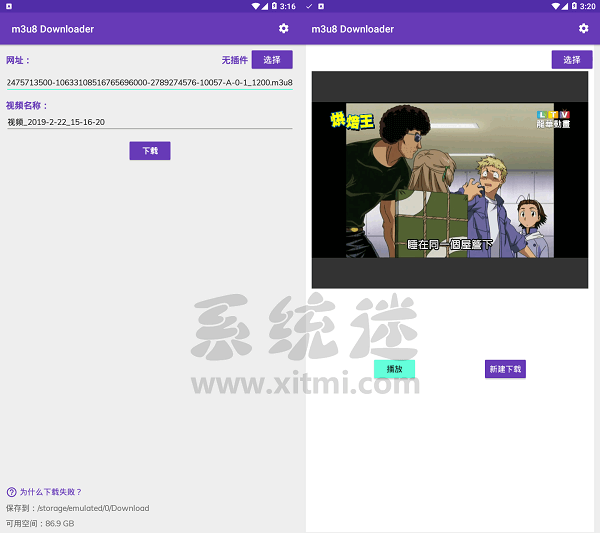Click the m3u8 Downloader title on left screen
This screenshot has width=600, height=533.
click(x=53, y=29)
